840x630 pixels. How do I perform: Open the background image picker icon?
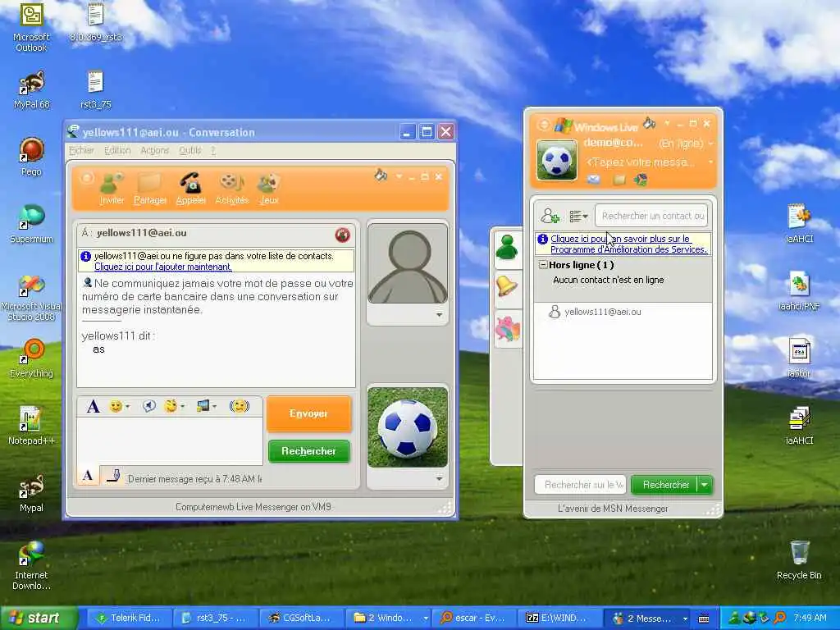pos(203,407)
